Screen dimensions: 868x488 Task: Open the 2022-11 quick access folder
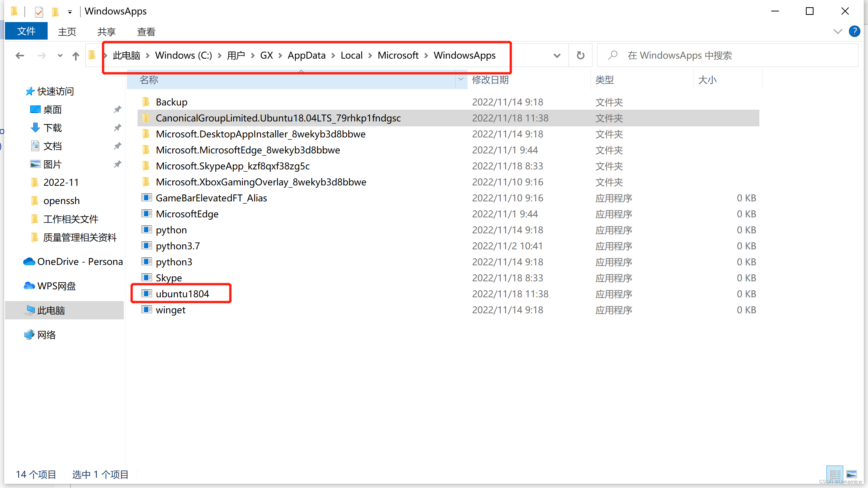click(61, 182)
